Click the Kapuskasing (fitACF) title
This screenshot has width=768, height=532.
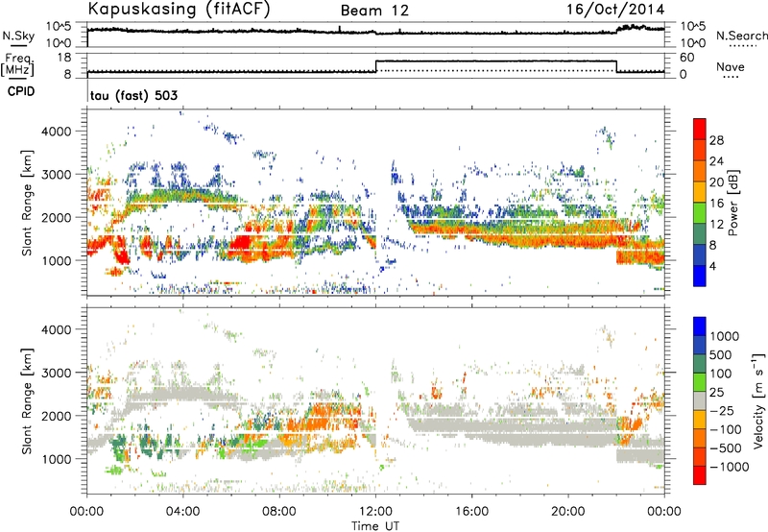(x=179, y=10)
